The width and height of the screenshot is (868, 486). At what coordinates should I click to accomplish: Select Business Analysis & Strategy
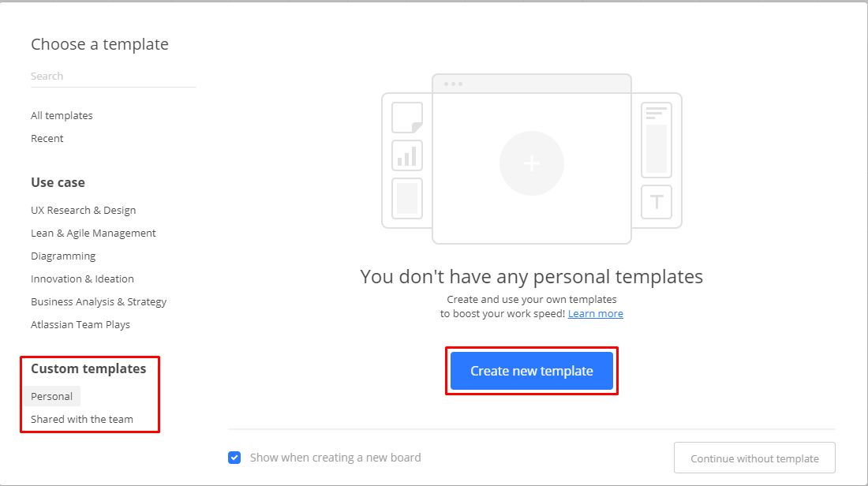(x=99, y=301)
